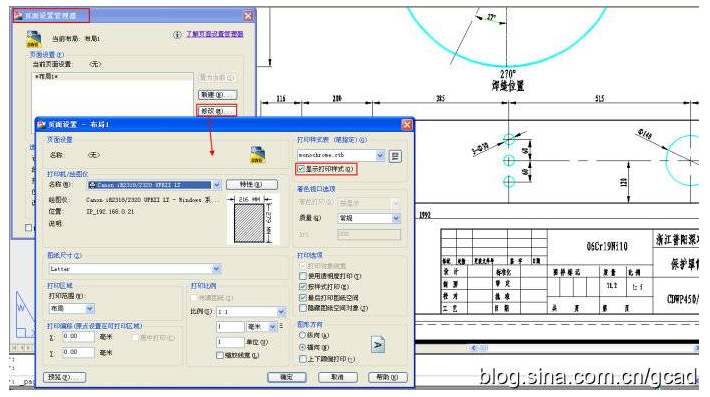Click the 确定 OK button
Viewport: 710px width, 397px height.
287,377
